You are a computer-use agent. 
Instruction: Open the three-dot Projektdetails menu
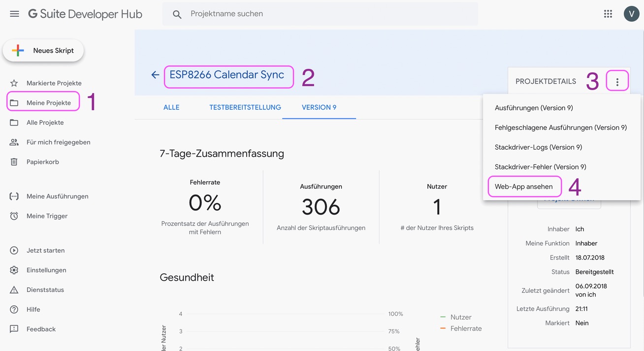(x=617, y=82)
